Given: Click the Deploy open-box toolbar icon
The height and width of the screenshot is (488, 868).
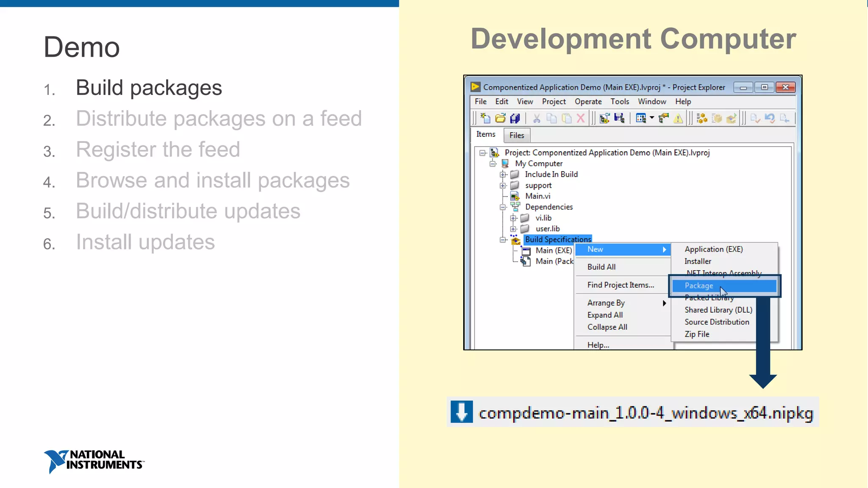Looking at the screenshot, I should (731, 118).
